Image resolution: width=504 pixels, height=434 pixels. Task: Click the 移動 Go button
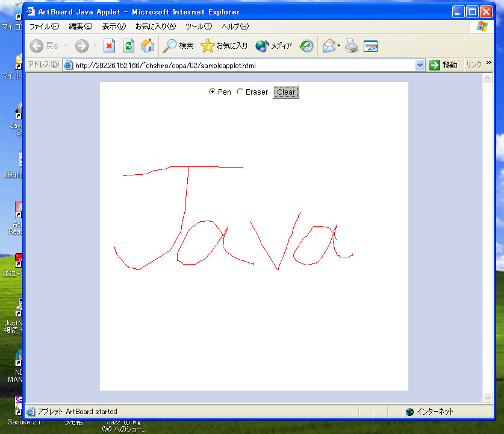tap(444, 65)
